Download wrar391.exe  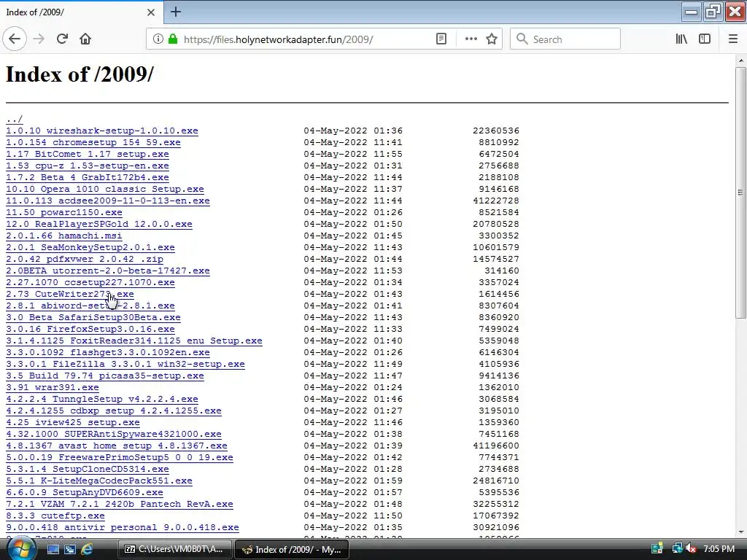pos(53,387)
